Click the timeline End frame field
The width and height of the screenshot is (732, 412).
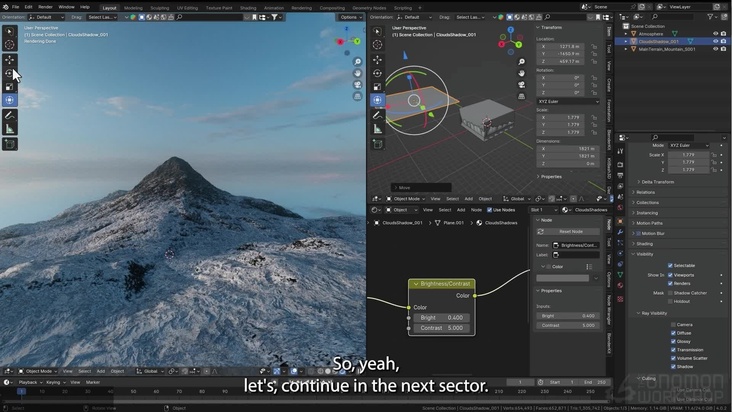point(594,382)
